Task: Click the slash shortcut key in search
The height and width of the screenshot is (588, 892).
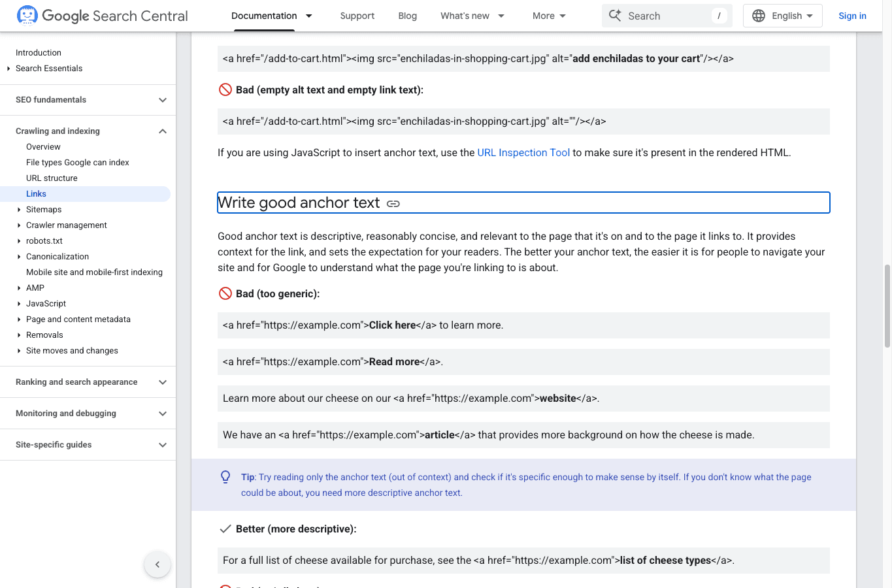Action: pos(719,16)
